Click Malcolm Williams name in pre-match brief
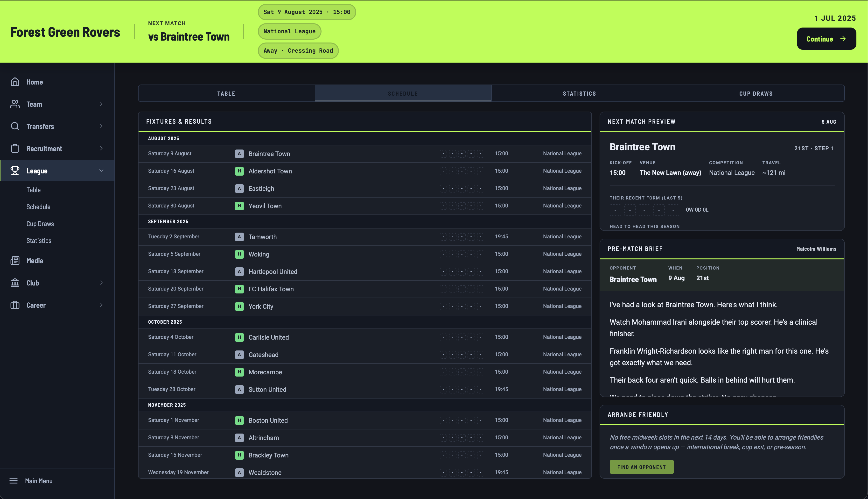Viewport: 868px width, 499px height. pyautogui.click(x=816, y=249)
